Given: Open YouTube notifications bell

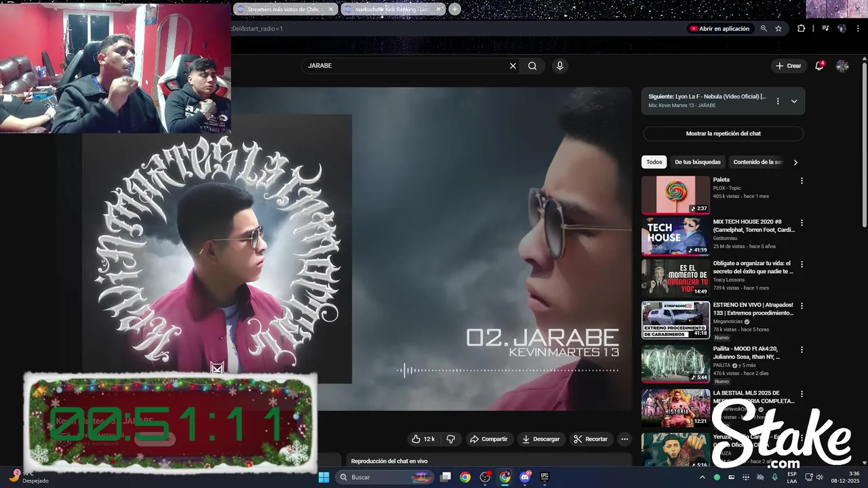Looking at the screenshot, I should point(819,66).
